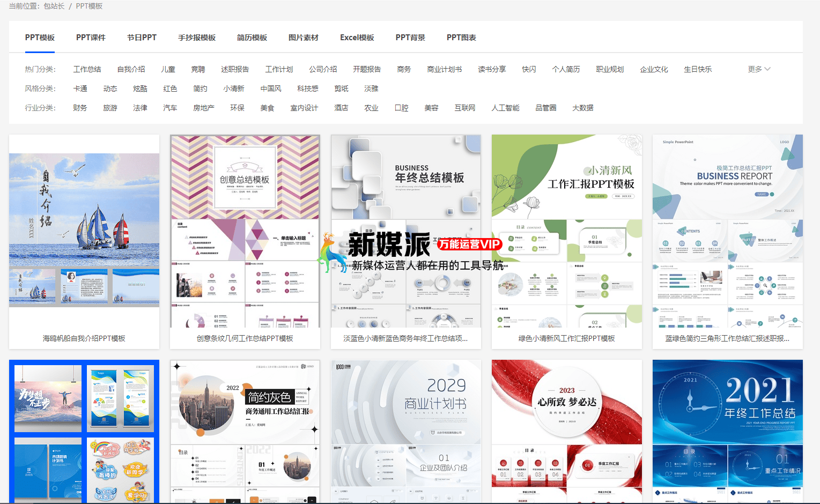This screenshot has width=820, height=504.
Task: Open 海鸥帆船自我介绍PPT模板 template
Action: pyautogui.click(x=84, y=338)
